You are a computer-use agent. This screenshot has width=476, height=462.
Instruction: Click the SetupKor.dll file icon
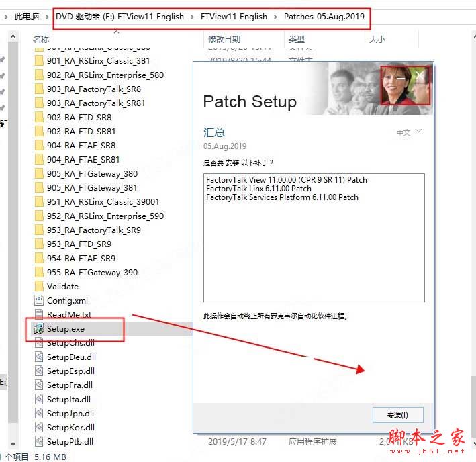click(x=39, y=427)
